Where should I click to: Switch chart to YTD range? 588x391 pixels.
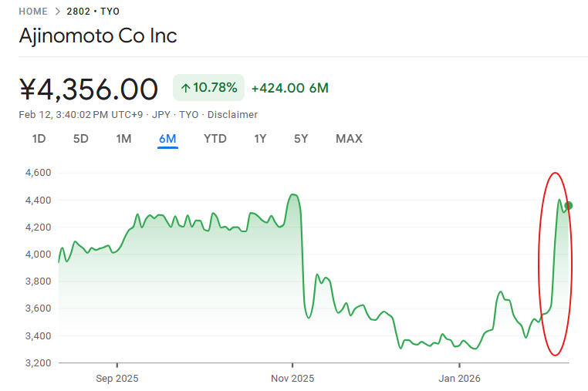coord(215,139)
